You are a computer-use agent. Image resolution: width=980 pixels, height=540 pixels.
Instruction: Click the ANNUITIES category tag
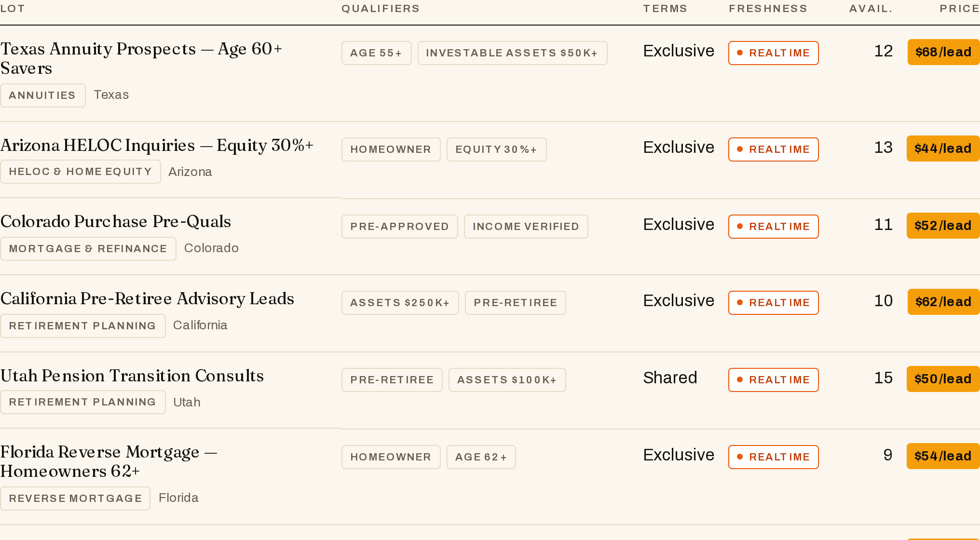point(42,95)
